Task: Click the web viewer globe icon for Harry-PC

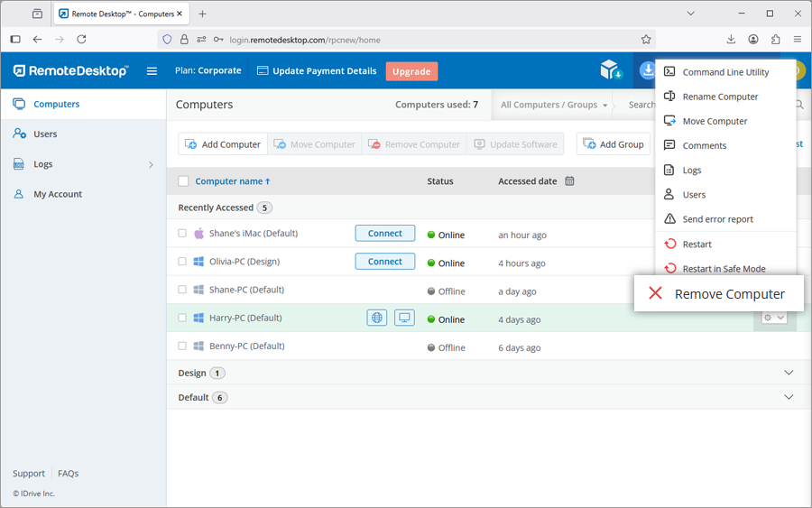Action: 377,318
